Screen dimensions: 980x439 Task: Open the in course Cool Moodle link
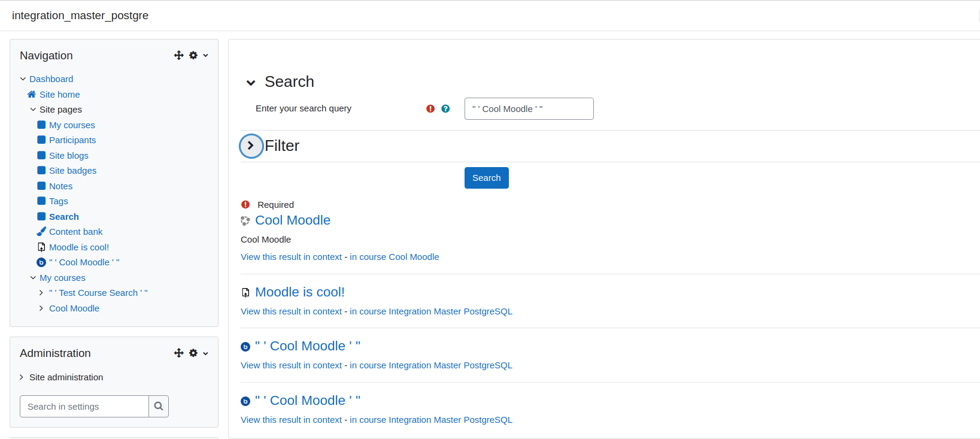click(x=395, y=256)
